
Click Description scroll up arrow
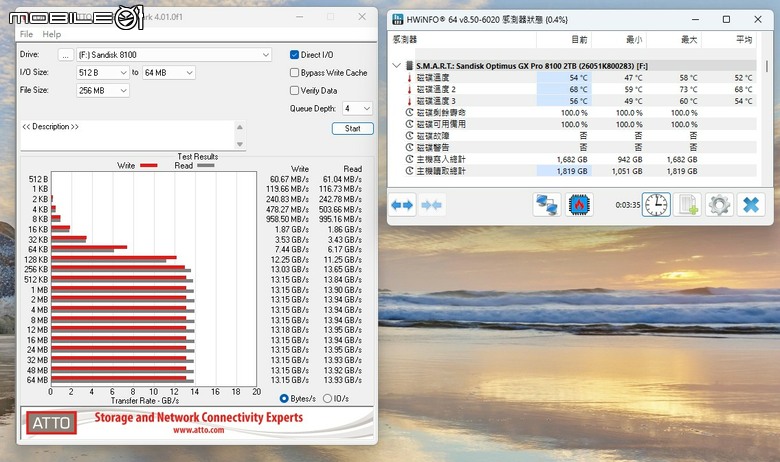click(x=240, y=127)
